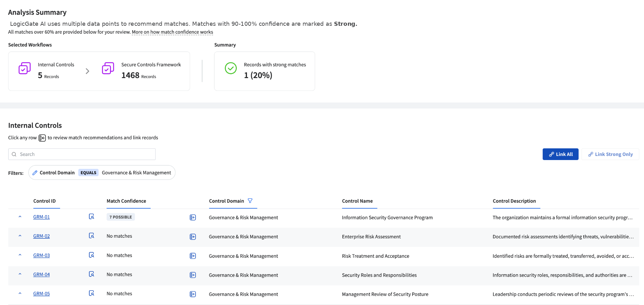Click GRM-01 row's Governance & Risk Management cell

pos(243,218)
